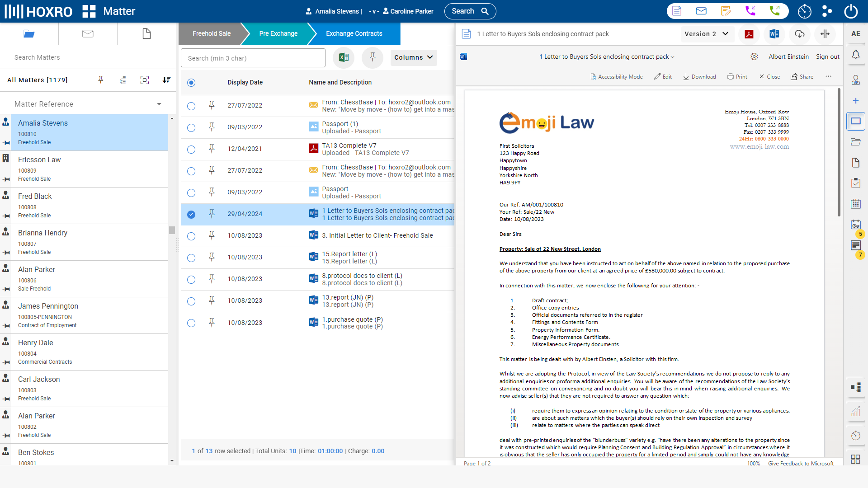
Task: Open the time tracking stopwatch icon
Action: [805, 12]
